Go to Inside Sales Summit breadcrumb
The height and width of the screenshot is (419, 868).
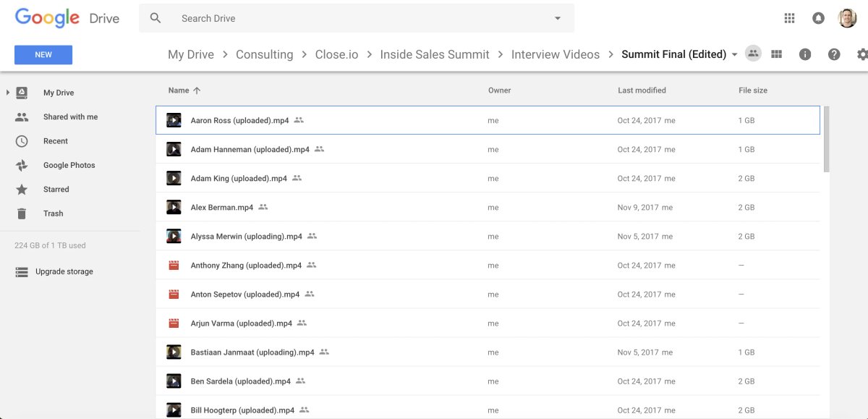[x=435, y=54]
